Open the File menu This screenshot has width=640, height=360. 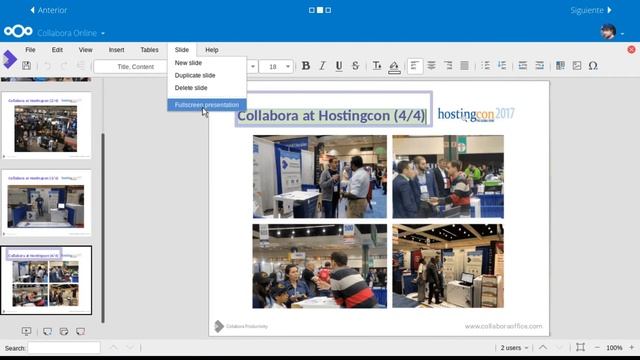pyautogui.click(x=30, y=50)
